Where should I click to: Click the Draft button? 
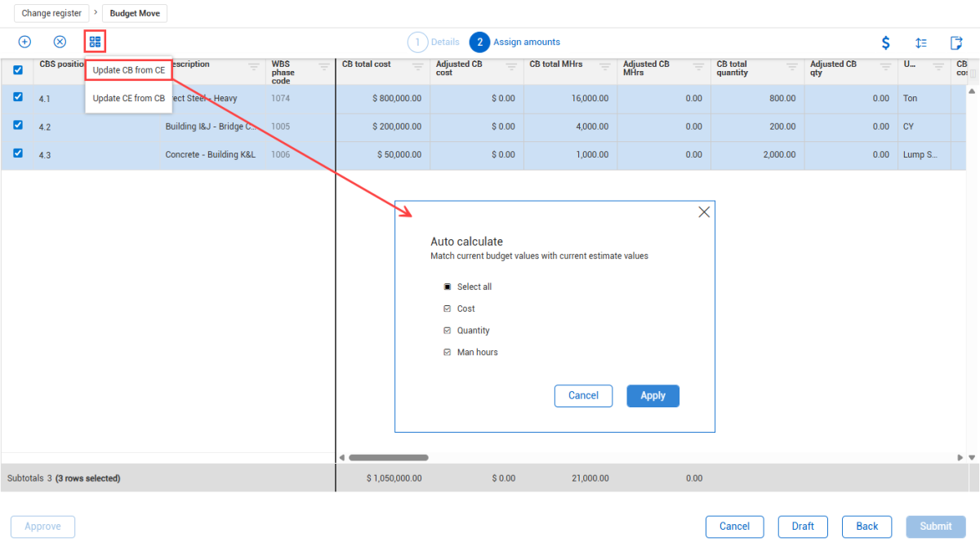(x=802, y=527)
